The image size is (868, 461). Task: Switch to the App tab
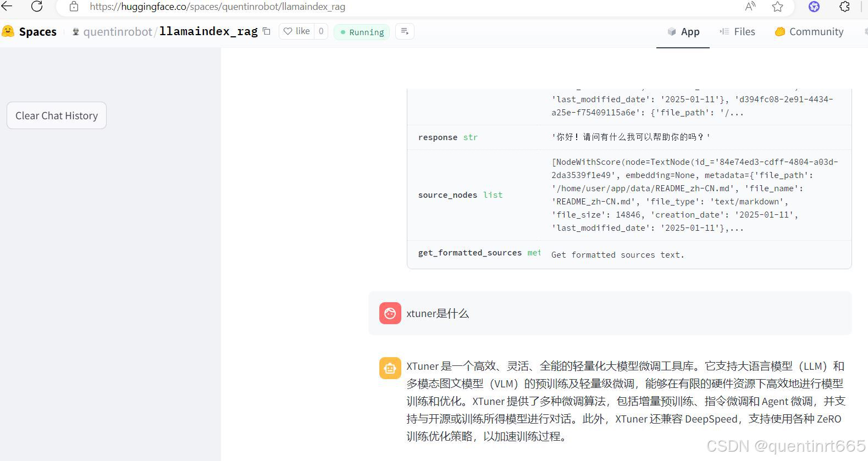tap(683, 32)
